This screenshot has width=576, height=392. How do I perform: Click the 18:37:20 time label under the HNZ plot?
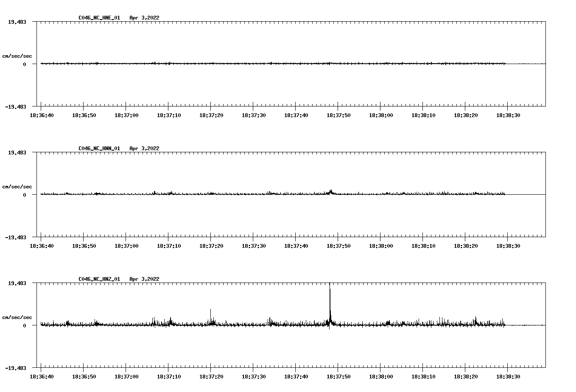(x=211, y=377)
